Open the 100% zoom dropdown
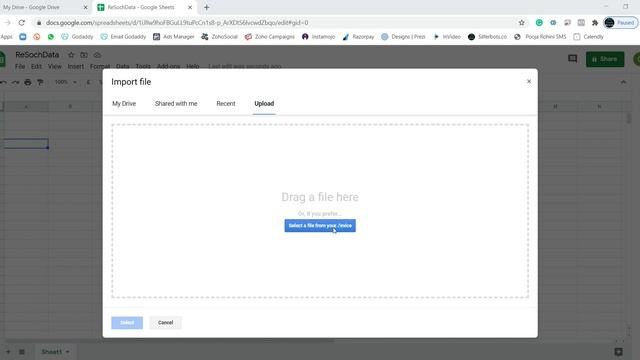 click(x=65, y=82)
